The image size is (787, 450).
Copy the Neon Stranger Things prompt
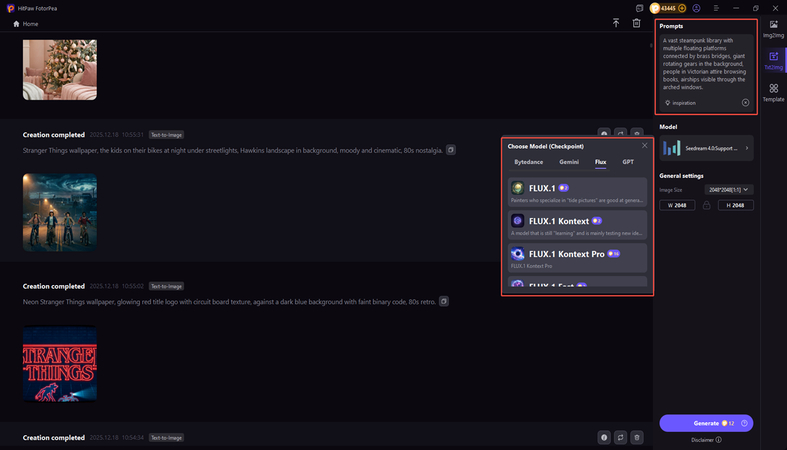[444, 302]
